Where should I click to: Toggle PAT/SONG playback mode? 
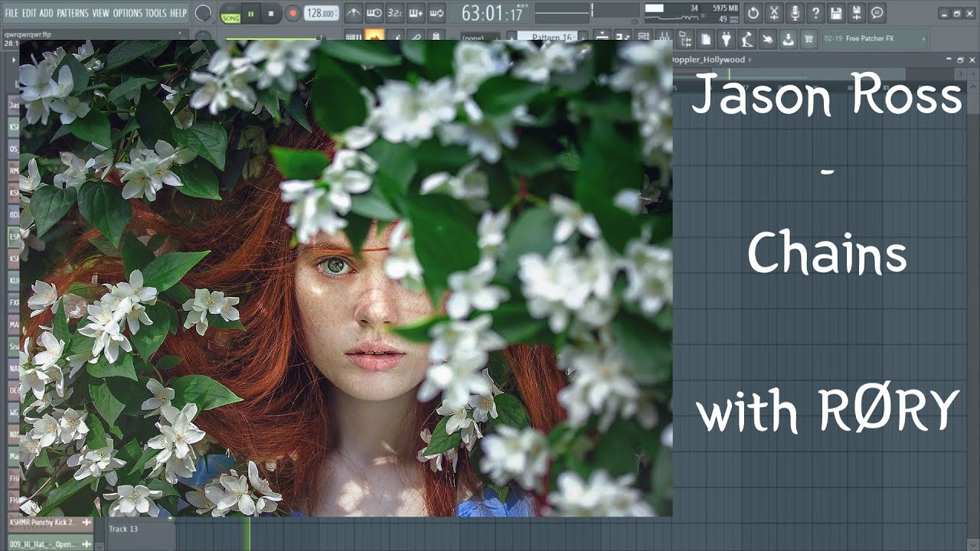click(230, 13)
